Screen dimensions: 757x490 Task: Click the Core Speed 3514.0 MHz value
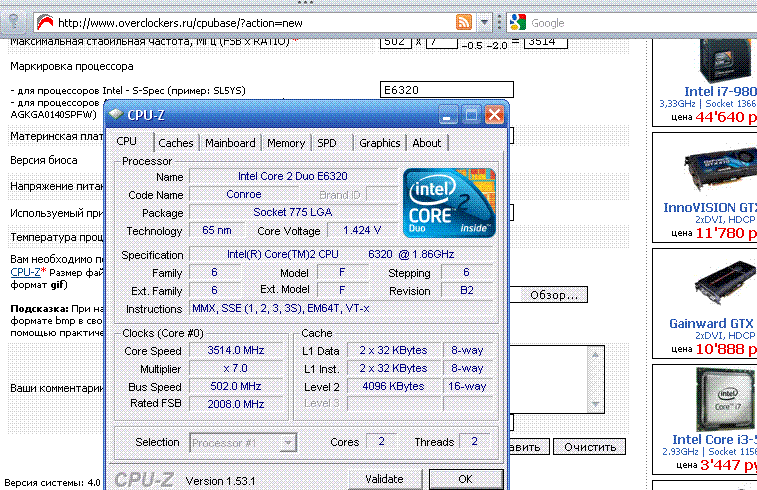click(x=236, y=350)
